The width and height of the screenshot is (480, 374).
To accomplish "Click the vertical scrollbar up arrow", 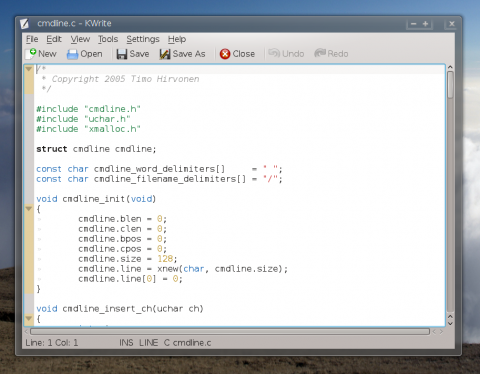I will pyautogui.click(x=450, y=67).
